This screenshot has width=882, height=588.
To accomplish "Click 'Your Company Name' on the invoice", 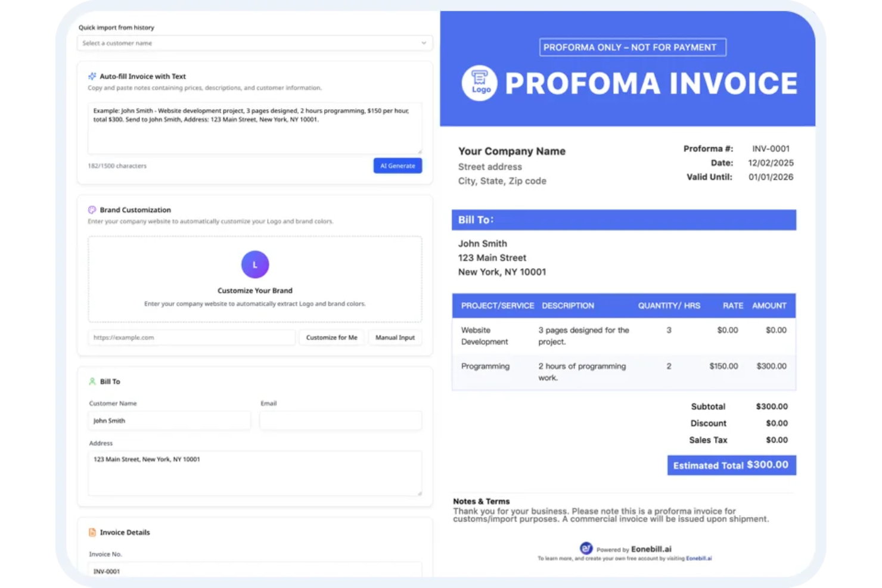I will pos(512,151).
